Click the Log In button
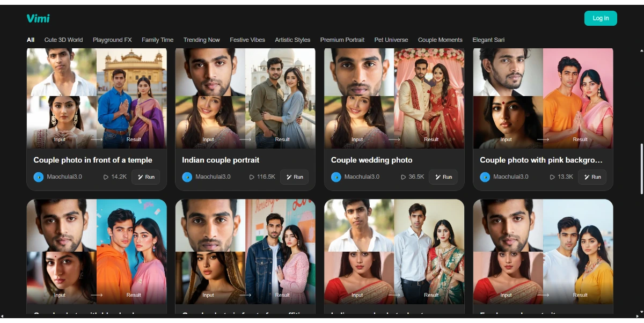Viewport: 644px width, 323px height. [x=601, y=18]
